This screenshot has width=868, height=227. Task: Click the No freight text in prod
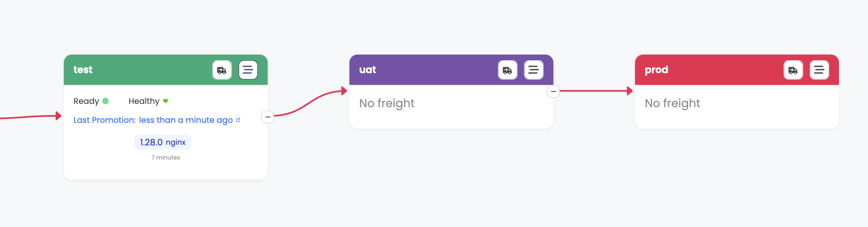tap(672, 103)
